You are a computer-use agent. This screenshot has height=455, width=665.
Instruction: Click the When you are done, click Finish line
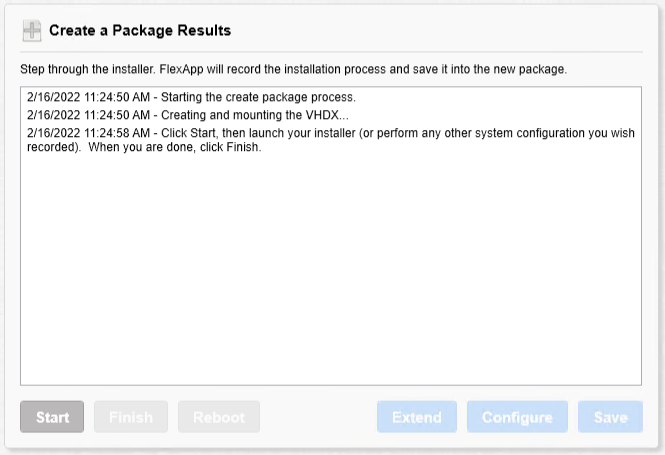point(175,147)
